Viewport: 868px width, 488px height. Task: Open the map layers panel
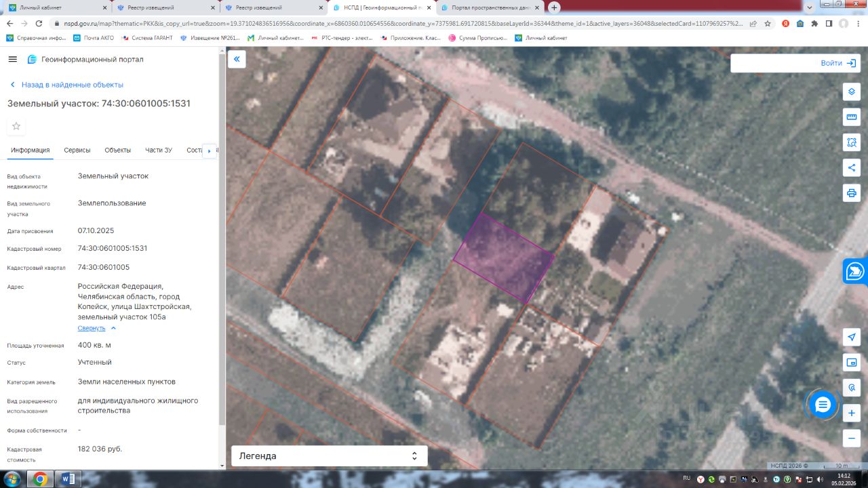852,92
